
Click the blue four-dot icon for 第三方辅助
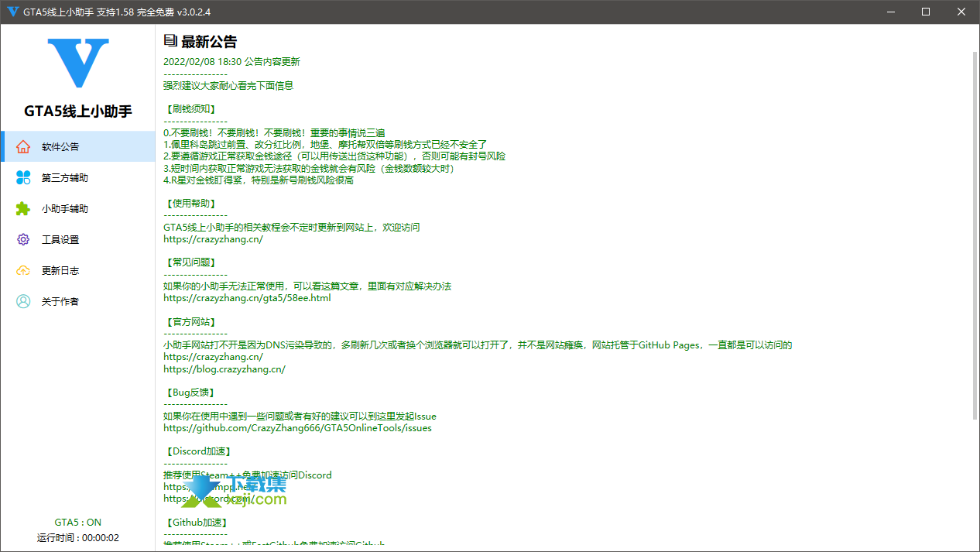click(x=23, y=177)
